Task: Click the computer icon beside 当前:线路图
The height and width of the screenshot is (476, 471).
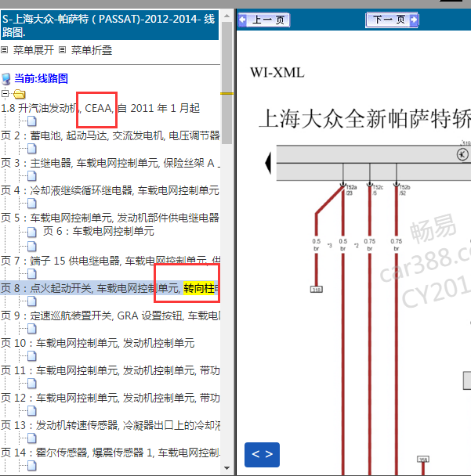Action: [5, 79]
